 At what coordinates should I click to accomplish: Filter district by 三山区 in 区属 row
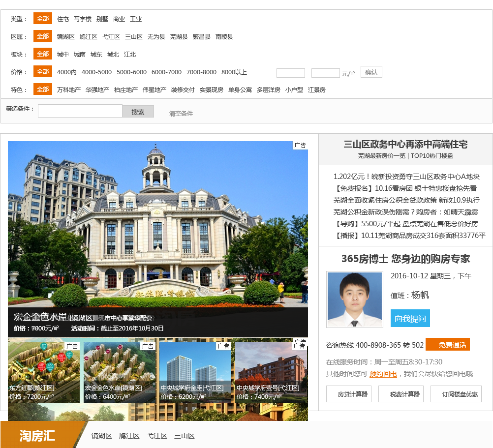click(134, 37)
